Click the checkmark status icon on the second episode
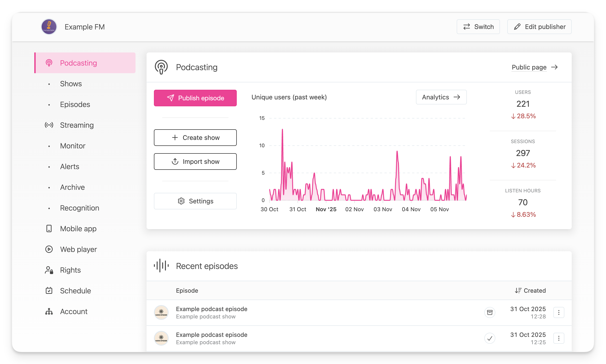Image resolution: width=606 pixels, height=364 pixels. [490, 338]
